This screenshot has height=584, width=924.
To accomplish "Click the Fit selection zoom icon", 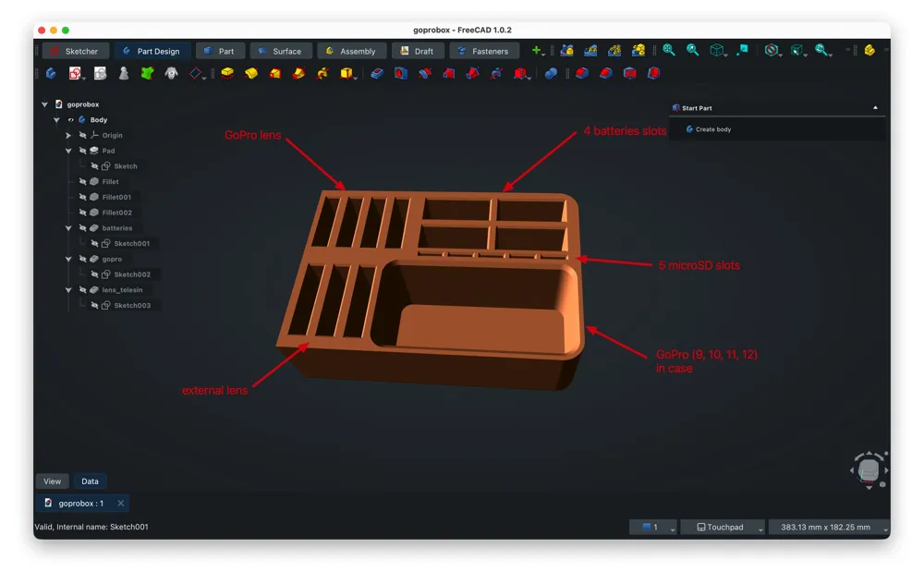I will click(x=693, y=50).
